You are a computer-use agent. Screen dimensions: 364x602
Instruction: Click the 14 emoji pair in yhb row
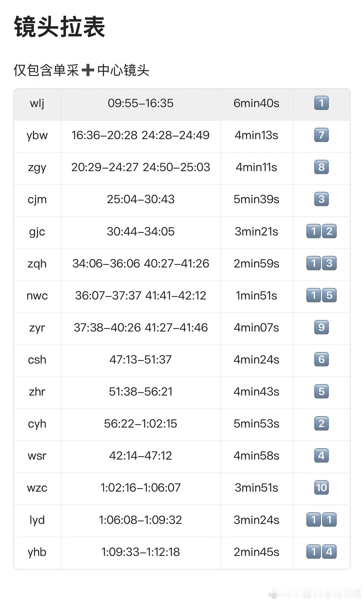[321, 552]
